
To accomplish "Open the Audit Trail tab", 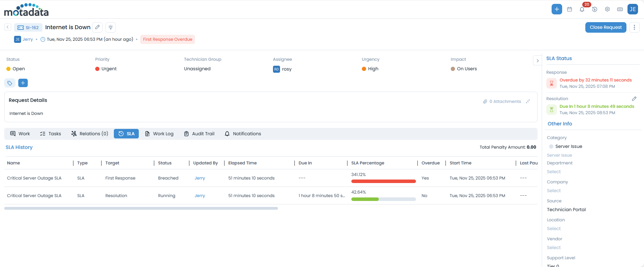I will [x=199, y=134].
